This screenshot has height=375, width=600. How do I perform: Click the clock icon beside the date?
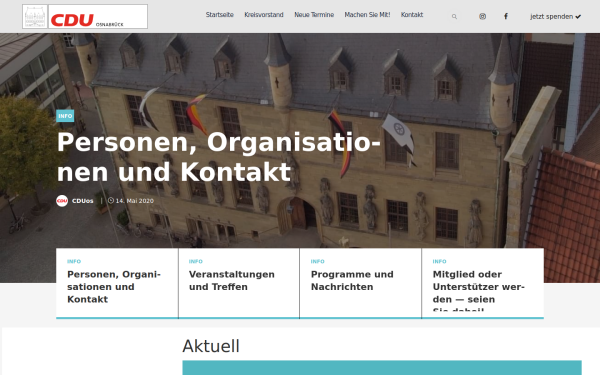tap(111, 201)
